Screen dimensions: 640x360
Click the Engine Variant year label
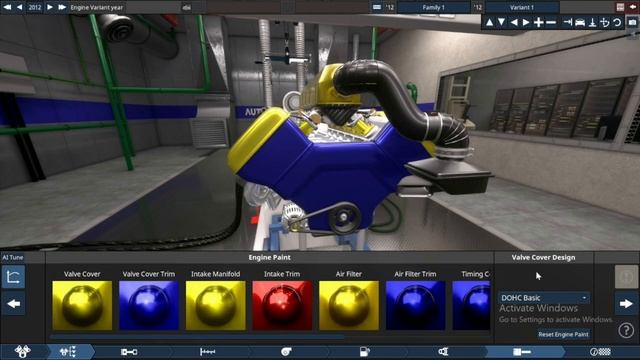96,7
